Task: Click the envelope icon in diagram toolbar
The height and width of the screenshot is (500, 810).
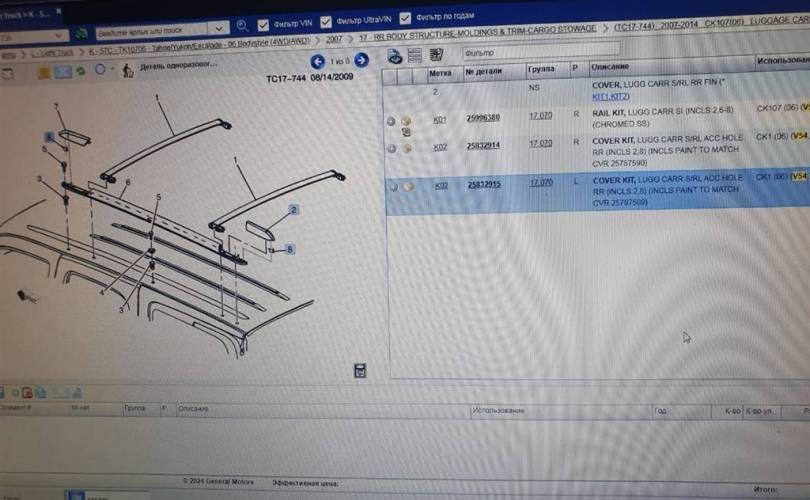Action: 62,71
